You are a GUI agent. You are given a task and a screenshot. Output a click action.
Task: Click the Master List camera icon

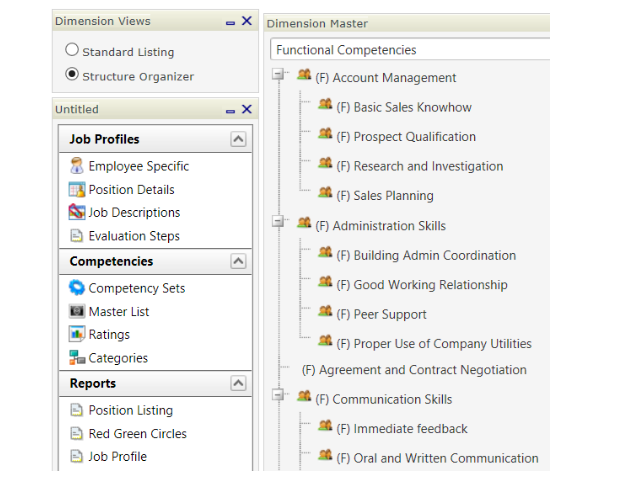[x=77, y=311]
